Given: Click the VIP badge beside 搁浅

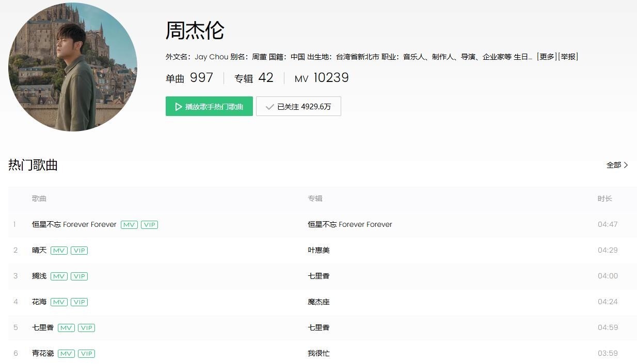Looking at the screenshot, I should (x=79, y=276).
